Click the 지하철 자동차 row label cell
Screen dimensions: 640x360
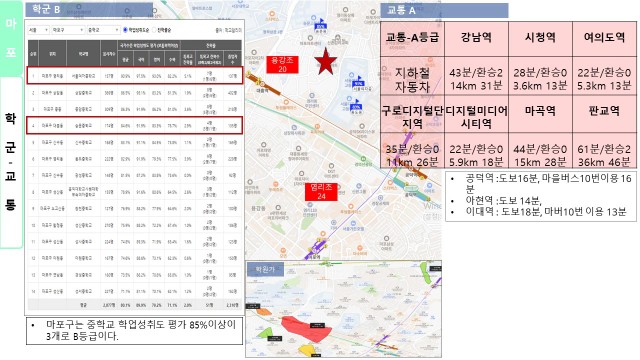[412, 76]
